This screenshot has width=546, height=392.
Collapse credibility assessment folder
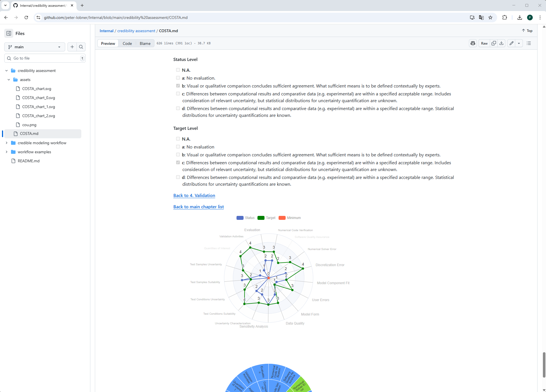[x=6, y=71]
